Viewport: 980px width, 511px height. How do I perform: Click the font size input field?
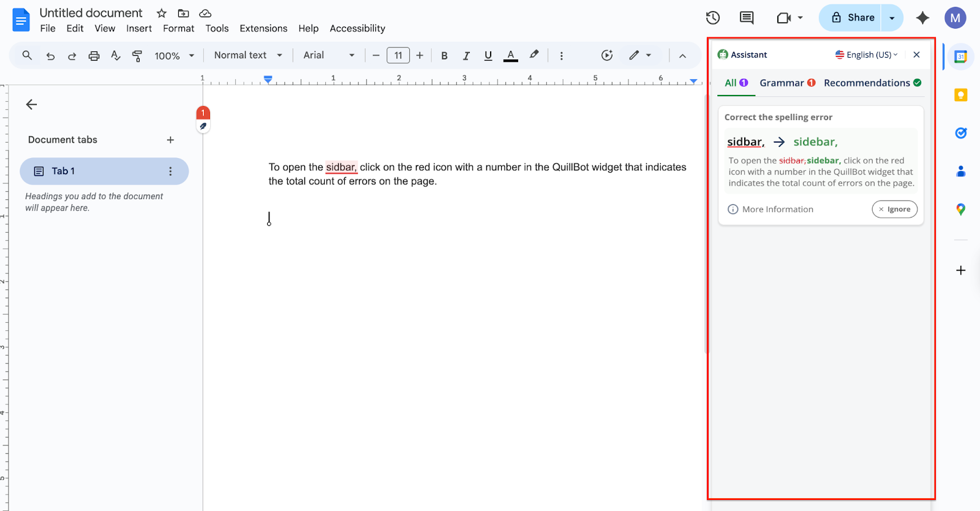tap(398, 56)
